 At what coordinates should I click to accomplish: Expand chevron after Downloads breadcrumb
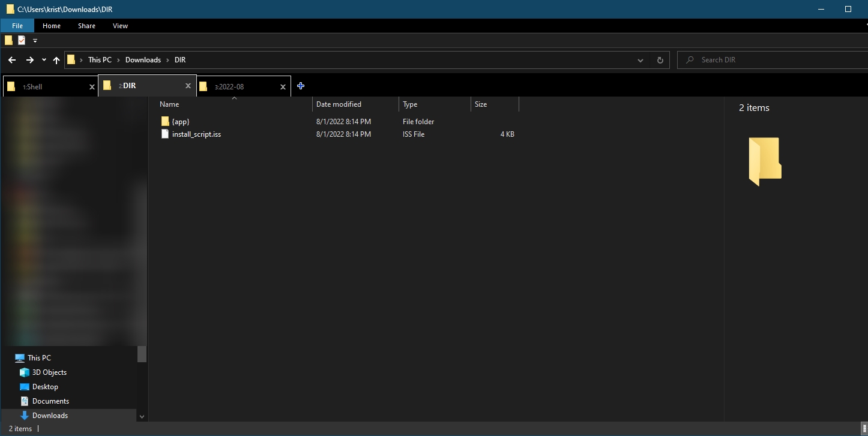coord(167,60)
